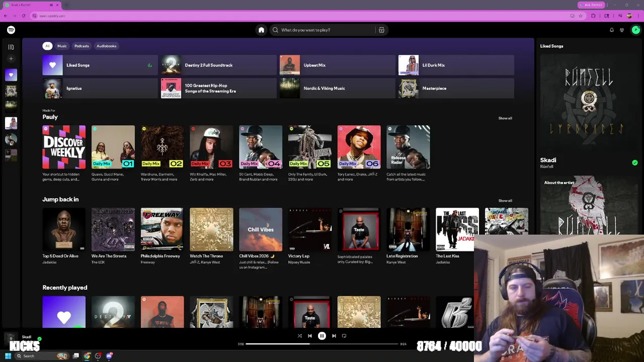The image size is (644, 362).
Task: Open Destiny 2 Full Soundtrack tile
Action: point(219,65)
